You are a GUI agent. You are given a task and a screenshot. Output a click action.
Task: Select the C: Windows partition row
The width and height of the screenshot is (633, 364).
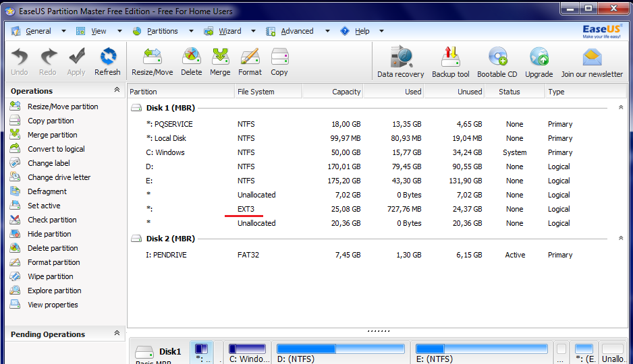377,152
